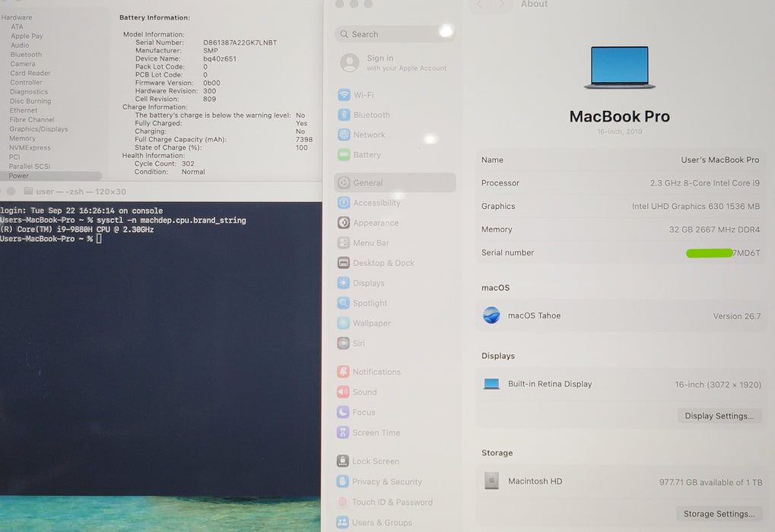Open Display Settings button
The width and height of the screenshot is (775, 532).
[719, 416]
